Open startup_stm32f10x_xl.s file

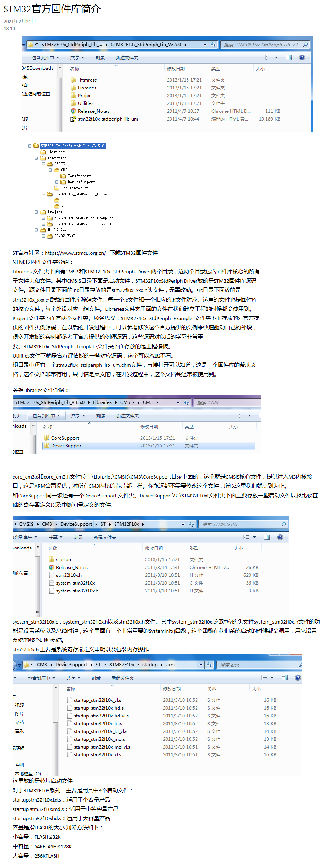(98, 755)
